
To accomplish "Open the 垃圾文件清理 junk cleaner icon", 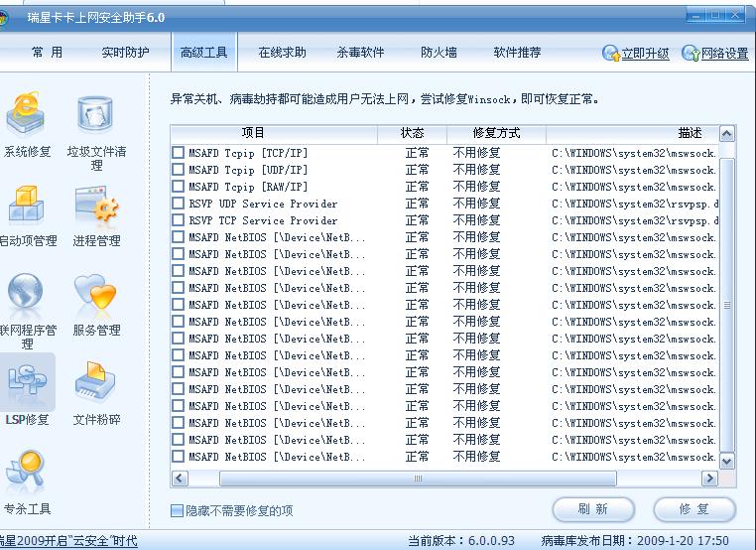I will coord(95,114).
